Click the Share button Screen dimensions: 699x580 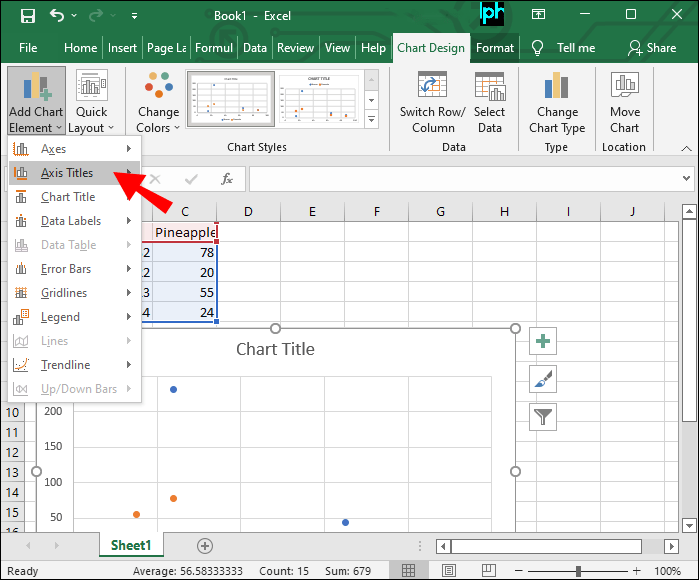click(x=652, y=47)
